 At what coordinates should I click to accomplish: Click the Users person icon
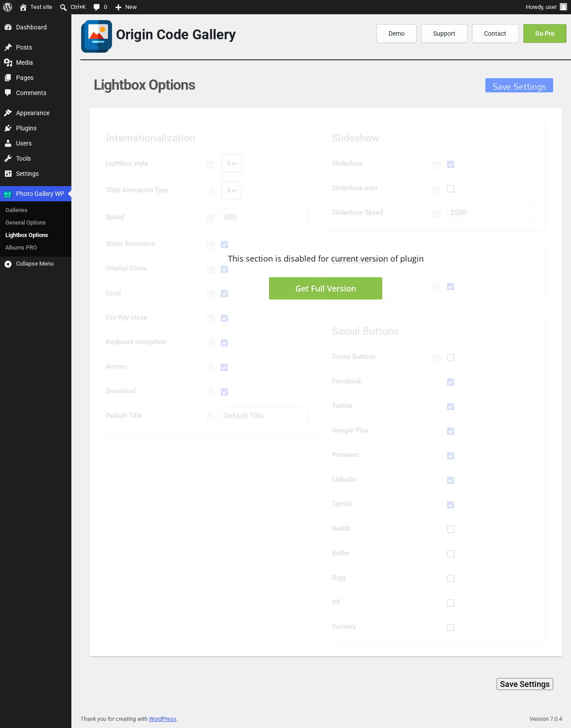(x=8, y=143)
